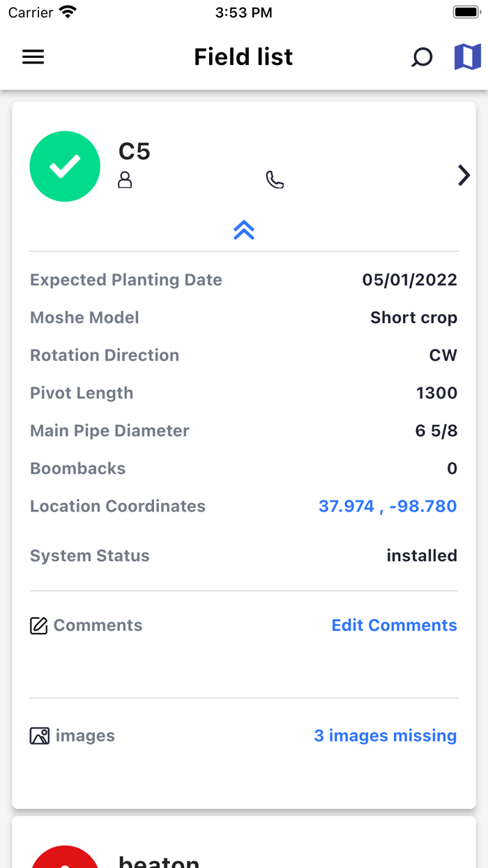Select the Field list title
The image size is (488, 868).
click(x=243, y=57)
